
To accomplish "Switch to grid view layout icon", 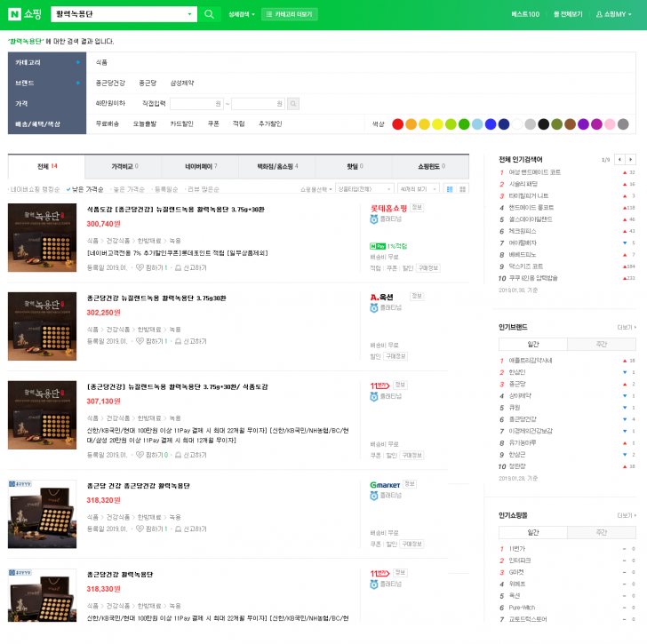I will click(x=462, y=189).
